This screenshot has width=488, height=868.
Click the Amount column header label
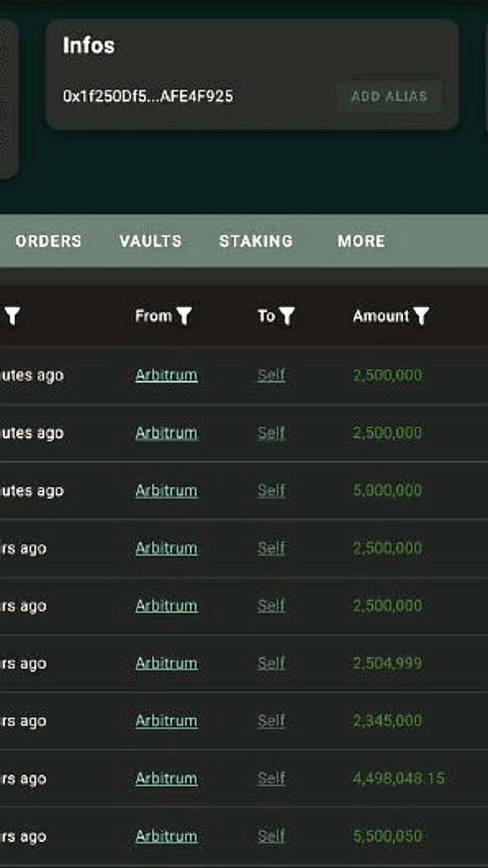[381, 316]
